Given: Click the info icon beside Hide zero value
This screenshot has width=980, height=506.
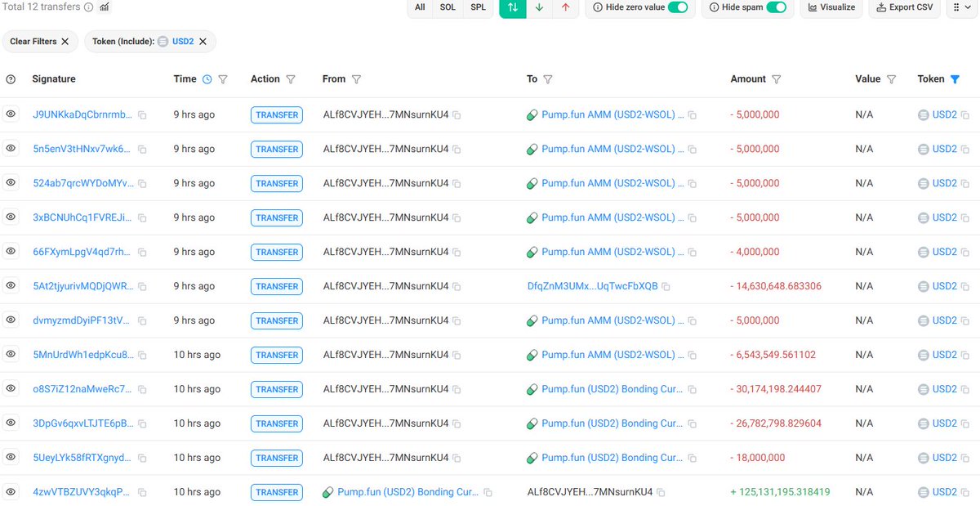Looking at the screenshot, I should click(599, 7).
